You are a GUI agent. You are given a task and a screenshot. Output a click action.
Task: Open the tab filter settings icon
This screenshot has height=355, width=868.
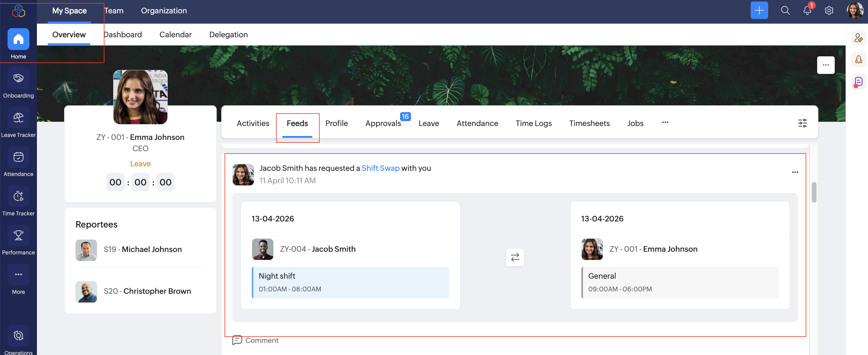point(802,123)
